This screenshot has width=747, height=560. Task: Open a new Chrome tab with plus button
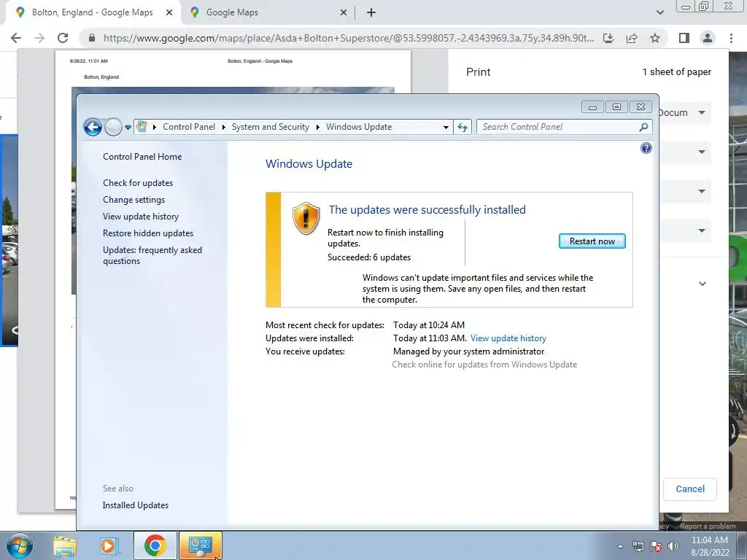[371, 13]
